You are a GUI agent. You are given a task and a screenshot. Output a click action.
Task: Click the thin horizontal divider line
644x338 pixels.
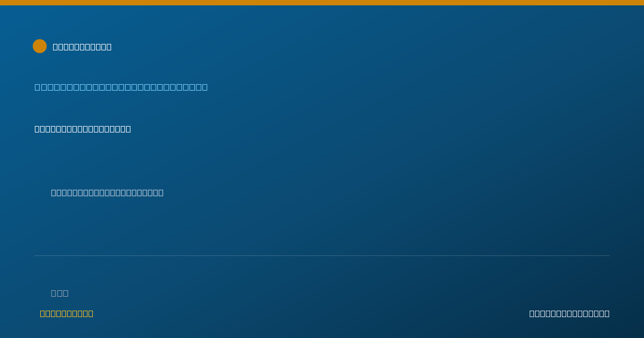click(322, 255)
